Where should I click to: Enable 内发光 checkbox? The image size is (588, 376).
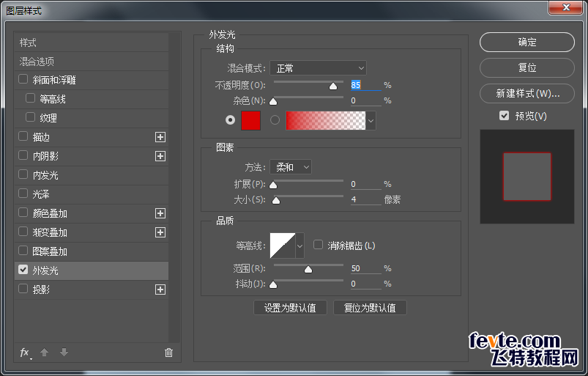pos(23,174)
